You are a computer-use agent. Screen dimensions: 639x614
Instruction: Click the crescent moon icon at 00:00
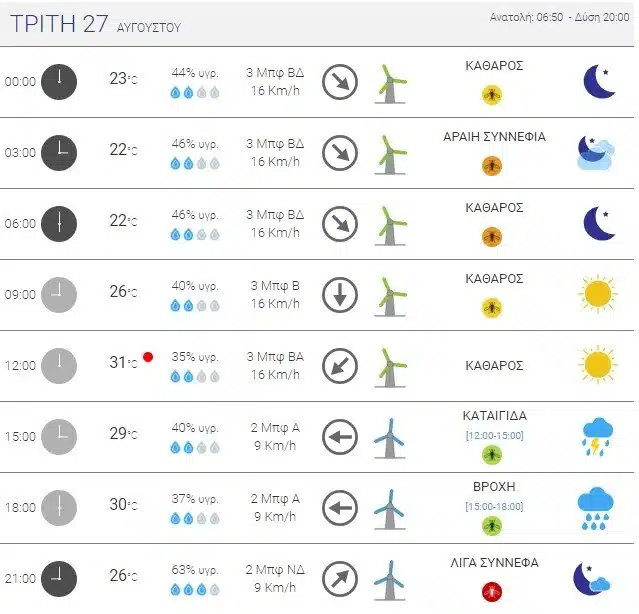tap(599, 81)
